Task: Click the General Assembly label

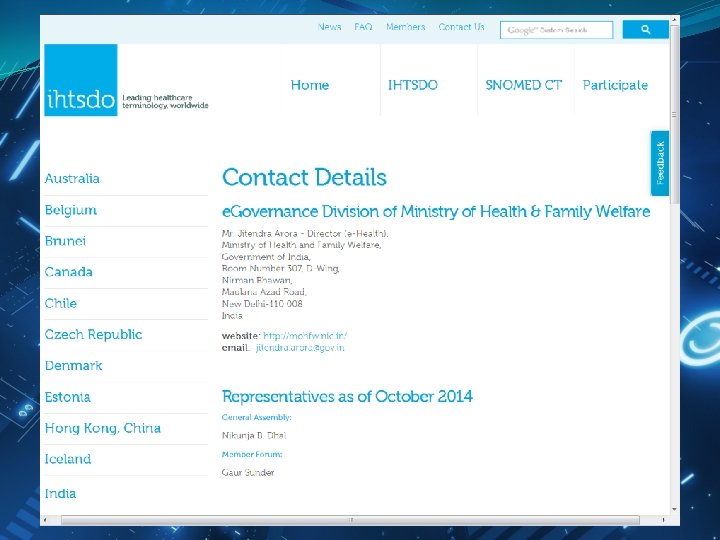Action: coord(256,417)
